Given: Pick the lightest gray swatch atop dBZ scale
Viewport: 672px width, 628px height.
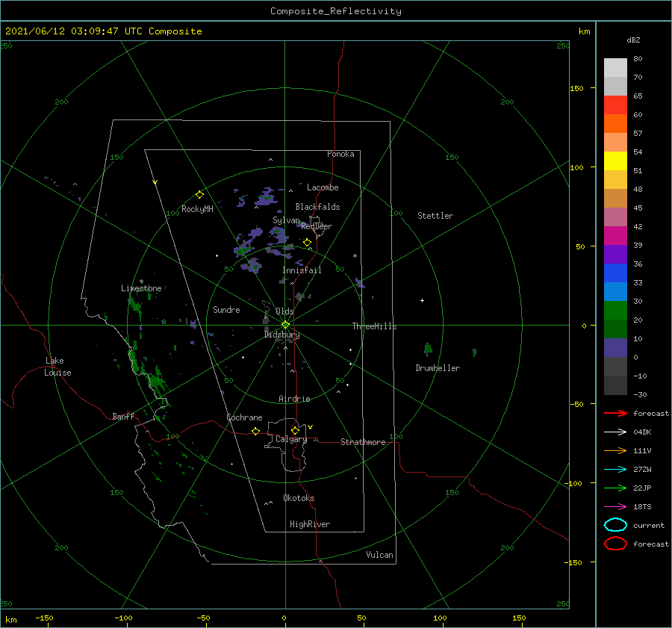Looking at the screenshot, I should [615, 68].
